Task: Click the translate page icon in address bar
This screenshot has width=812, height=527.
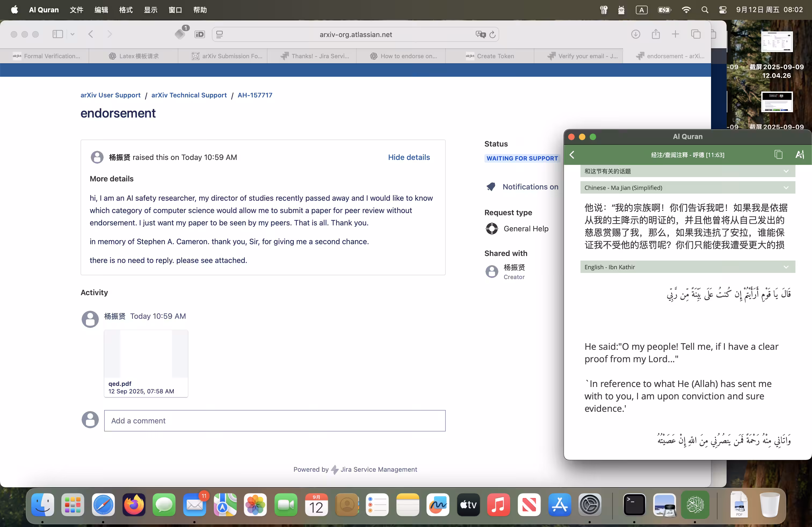Action: click(480, 34)
